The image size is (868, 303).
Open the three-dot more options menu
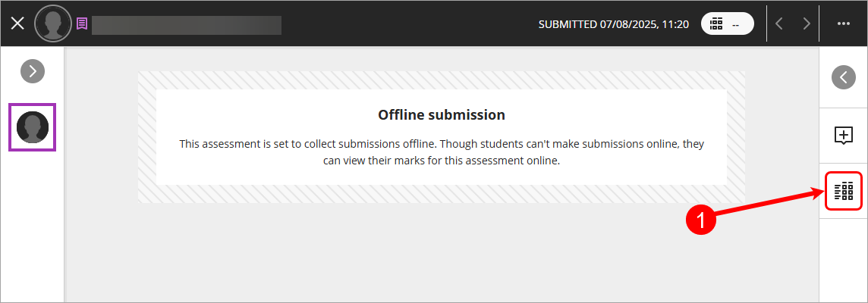(x=843, y=23)
